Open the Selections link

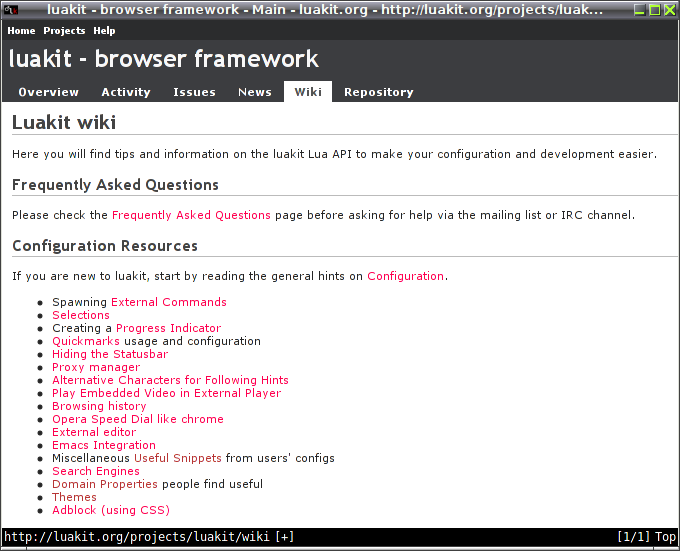[81, 315]
